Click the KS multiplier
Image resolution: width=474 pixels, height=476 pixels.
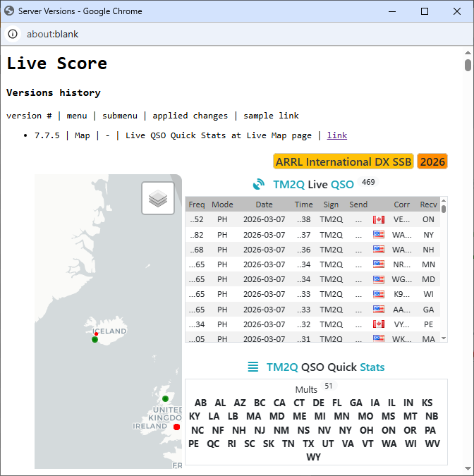pos(427,403)
